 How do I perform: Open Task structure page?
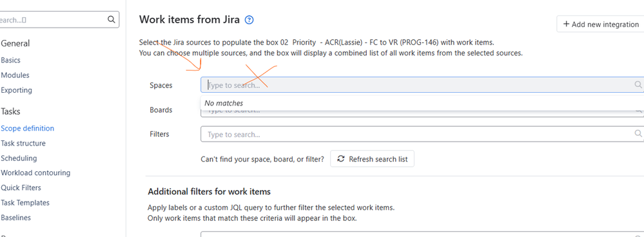(23, 144)
